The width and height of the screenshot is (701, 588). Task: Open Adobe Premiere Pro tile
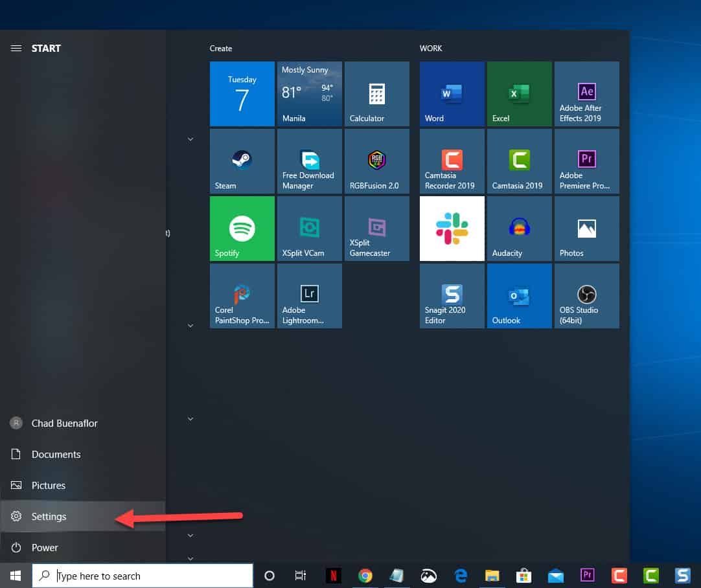[x=587, y=161]
